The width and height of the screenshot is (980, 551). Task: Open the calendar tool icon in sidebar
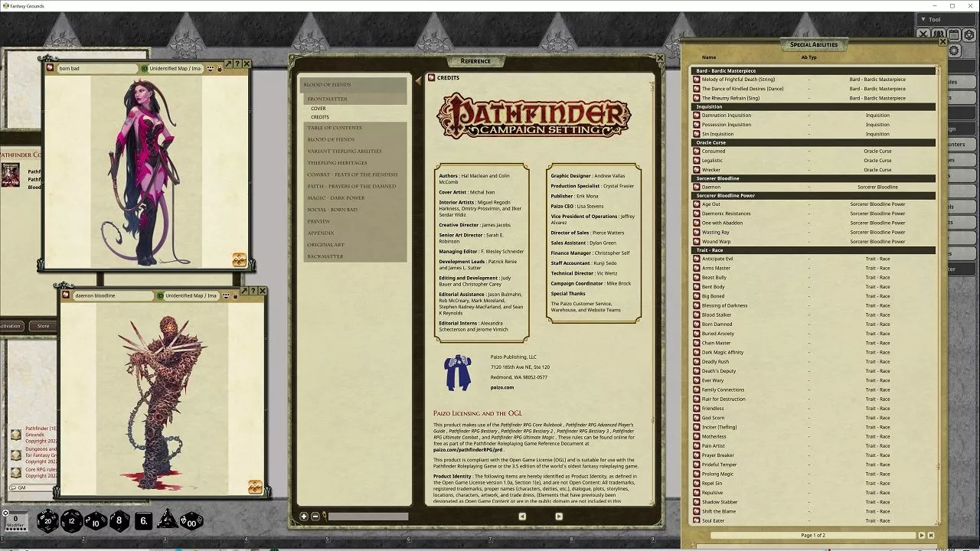pyautogui.click(x=954, y=34)
